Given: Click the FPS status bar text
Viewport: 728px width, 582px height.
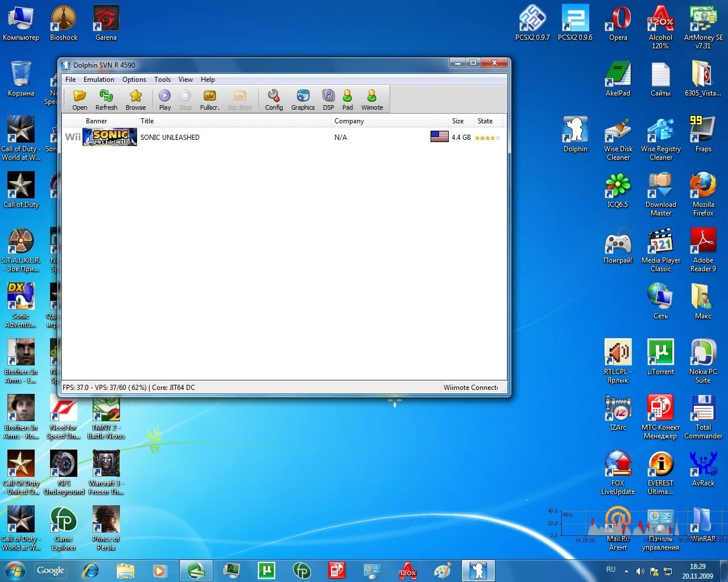Looking at the screenshot, I should tap(129, 388).
